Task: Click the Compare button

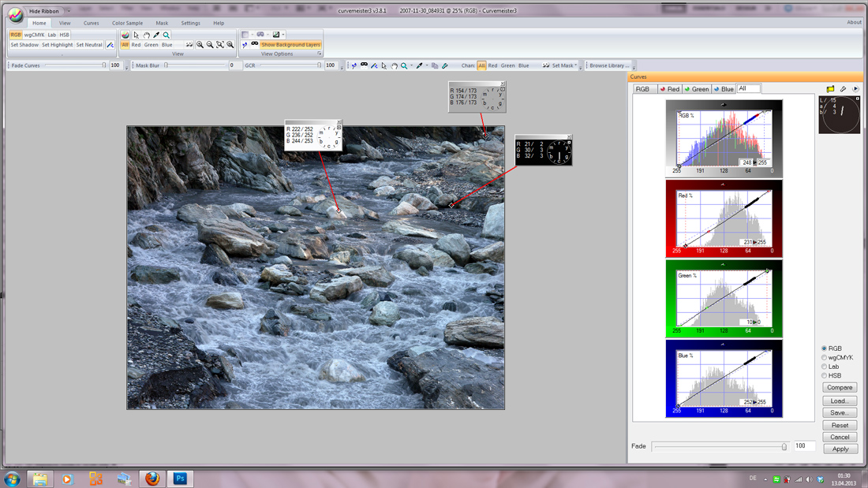Action: pyautogui.click(x=840, y=387)
